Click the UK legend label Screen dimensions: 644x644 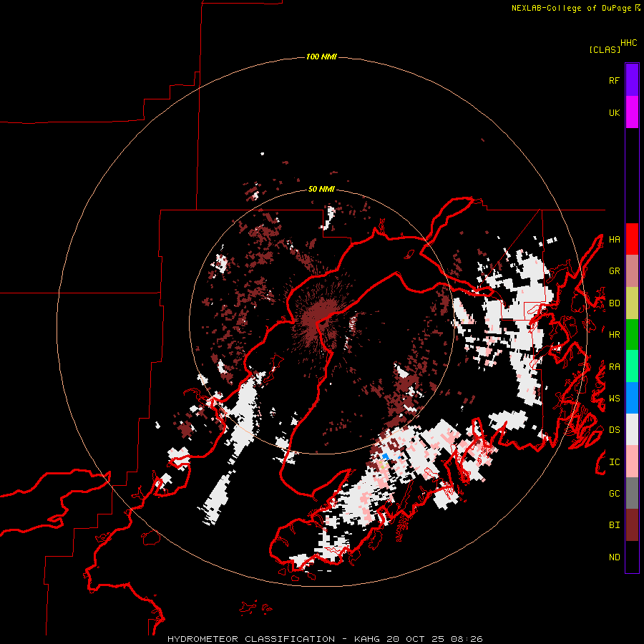tap(614, 112)
